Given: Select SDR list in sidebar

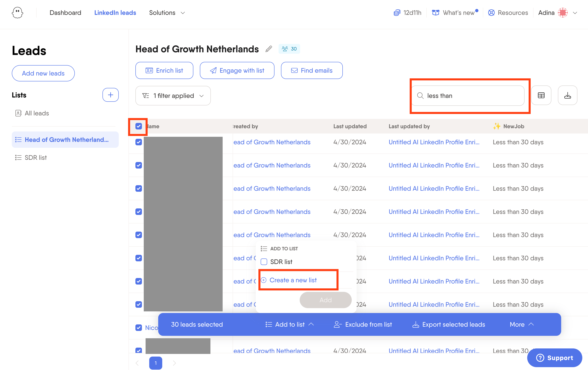Looking at the screenshot, I should point(36,157).
